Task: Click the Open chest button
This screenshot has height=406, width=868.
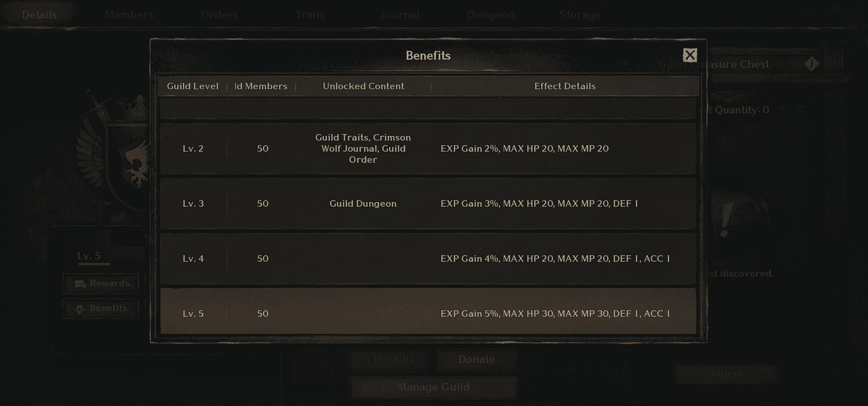Action: pyautogui.click(x=726, y=374)
